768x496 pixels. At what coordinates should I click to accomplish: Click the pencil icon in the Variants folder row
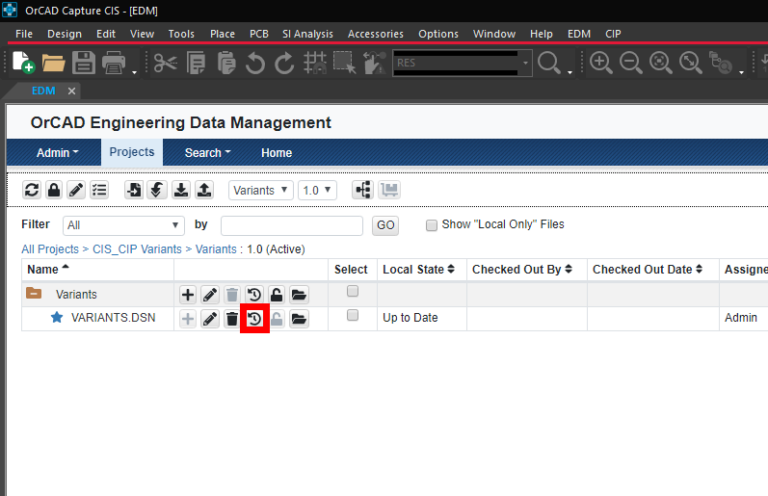point(210,295)
